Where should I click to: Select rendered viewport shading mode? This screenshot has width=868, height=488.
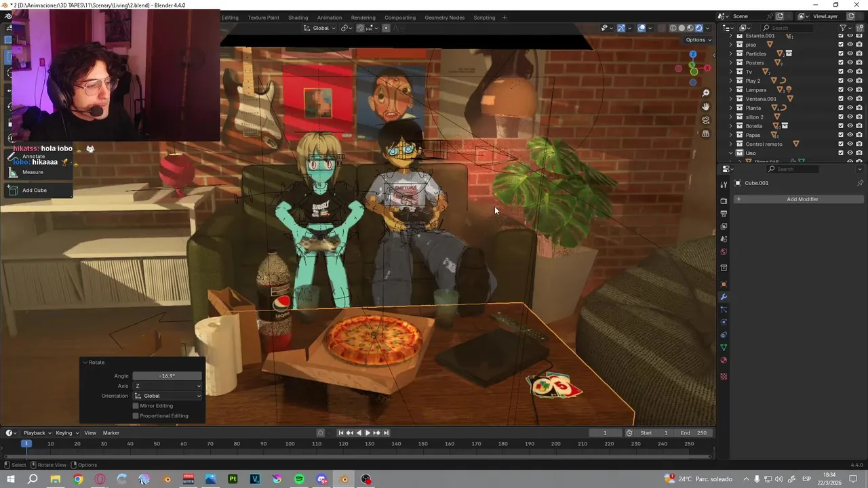click(699, 28)
